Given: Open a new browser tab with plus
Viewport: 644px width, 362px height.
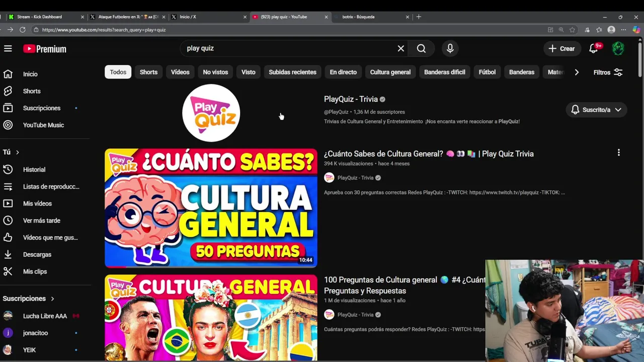Looking at the screenshot, I should point(419,17).
